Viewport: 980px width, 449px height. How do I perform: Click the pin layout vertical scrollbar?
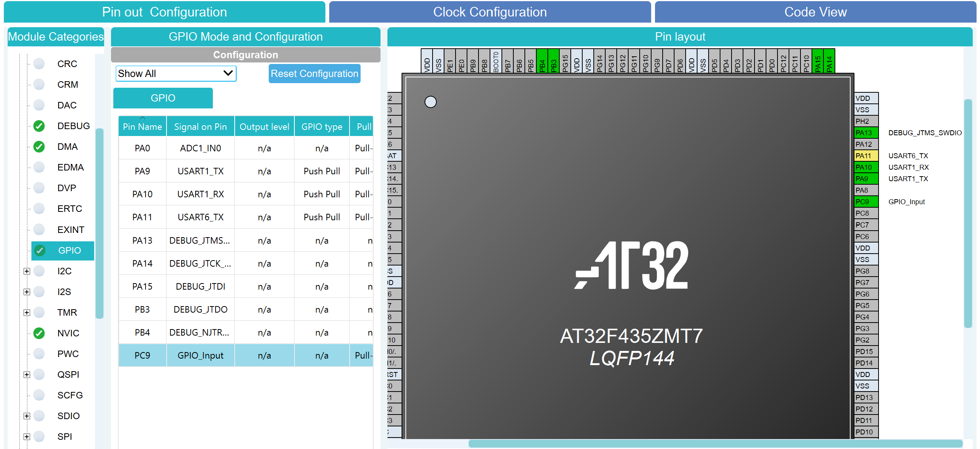[968, 213]
